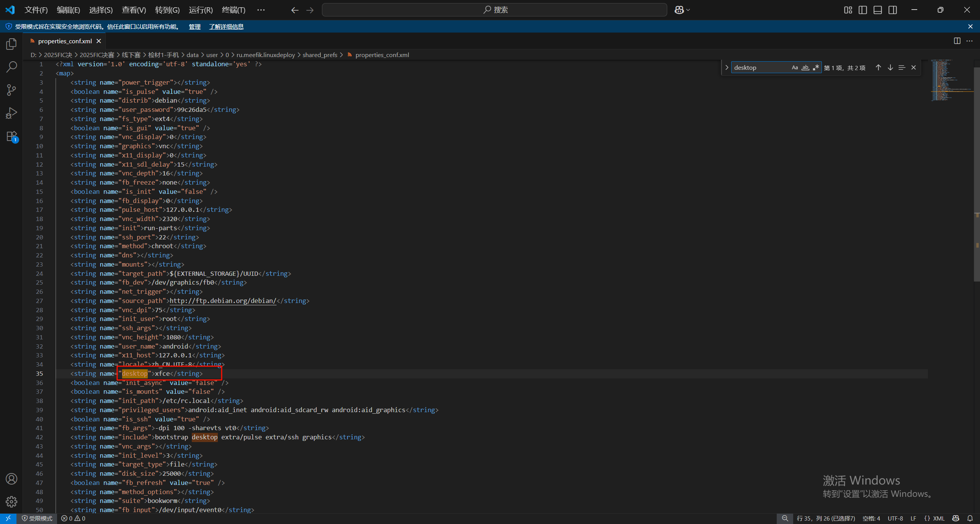Open the Extensions view
The image size is (980, 524).
(11, 136)
